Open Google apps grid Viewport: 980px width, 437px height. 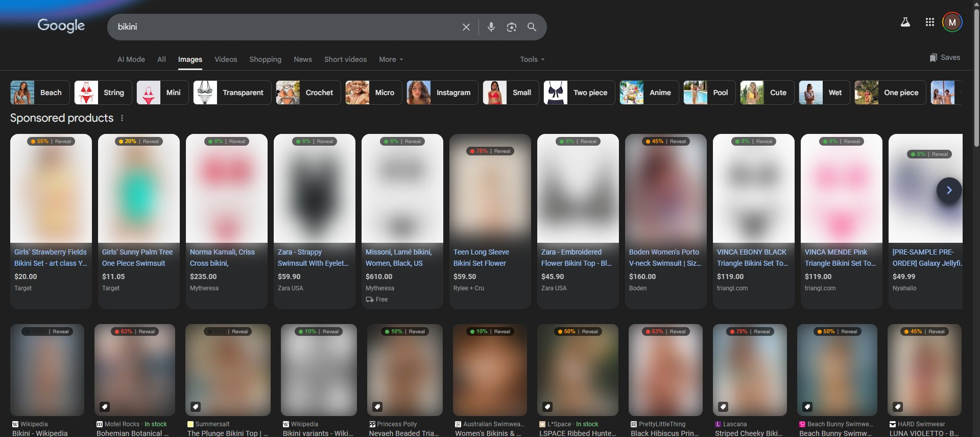pos(929,22)
